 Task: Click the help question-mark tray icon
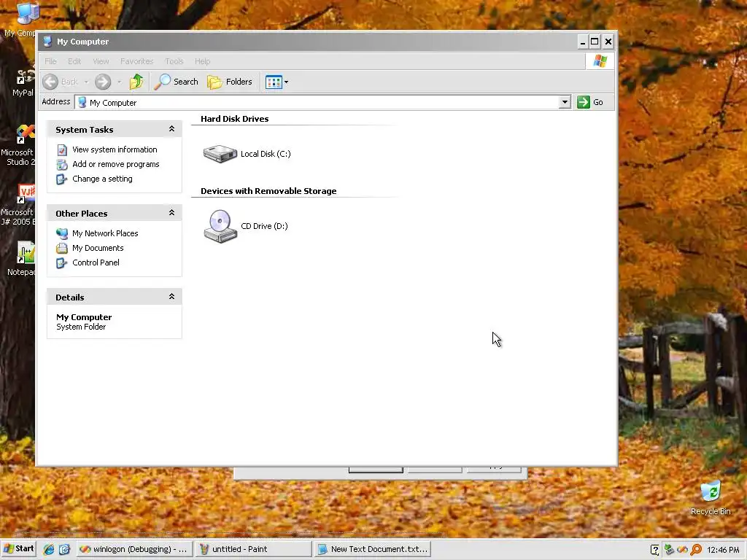point(655,550)
